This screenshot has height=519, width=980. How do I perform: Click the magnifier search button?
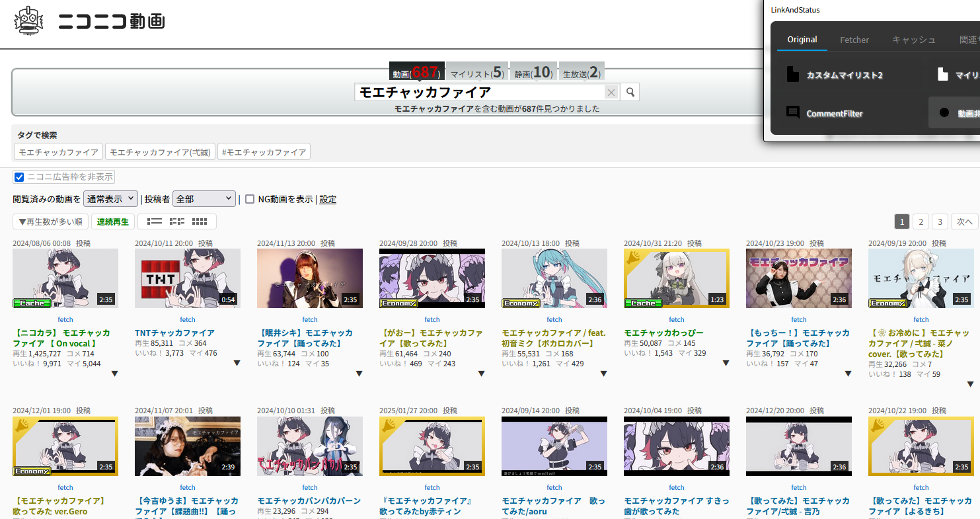[630, 92]
